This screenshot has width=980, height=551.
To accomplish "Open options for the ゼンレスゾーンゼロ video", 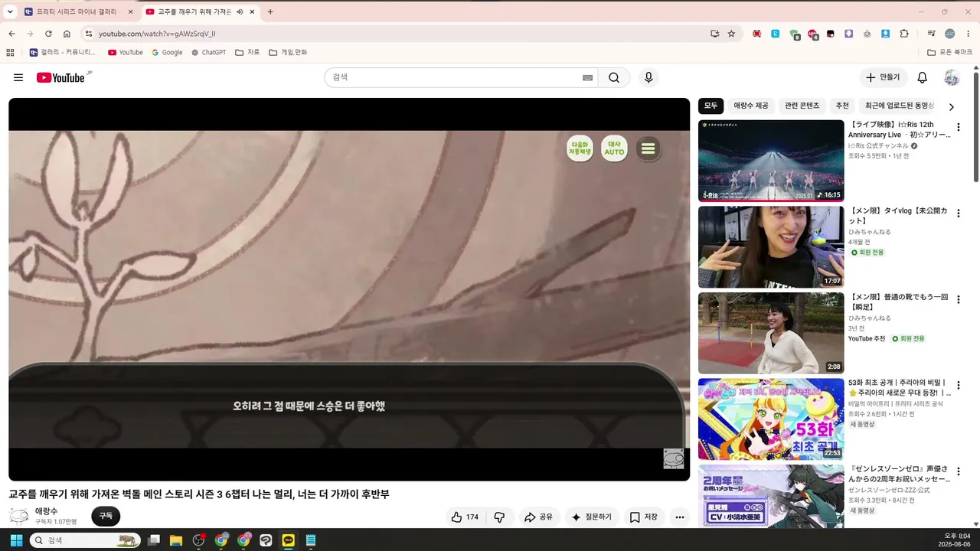I will click(x=958, y=471).
